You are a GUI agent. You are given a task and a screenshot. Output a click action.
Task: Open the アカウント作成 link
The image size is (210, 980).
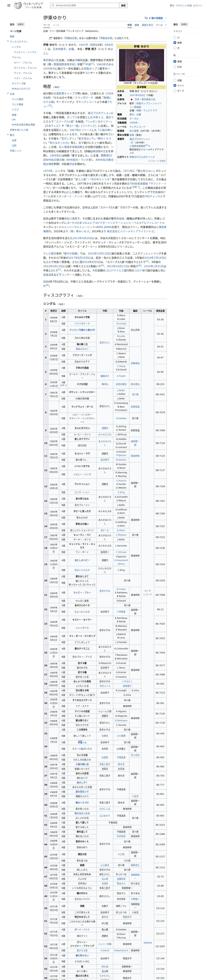coord(184,5)
